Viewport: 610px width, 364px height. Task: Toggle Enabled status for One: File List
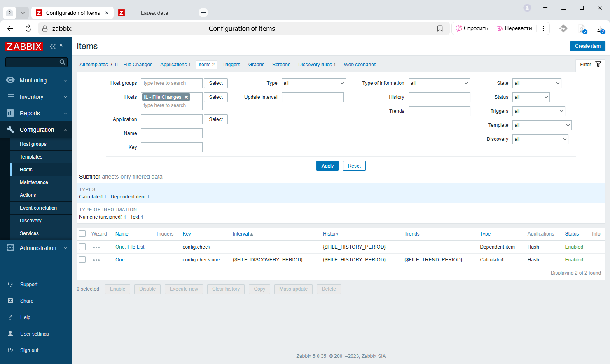[x=574, y=247]
